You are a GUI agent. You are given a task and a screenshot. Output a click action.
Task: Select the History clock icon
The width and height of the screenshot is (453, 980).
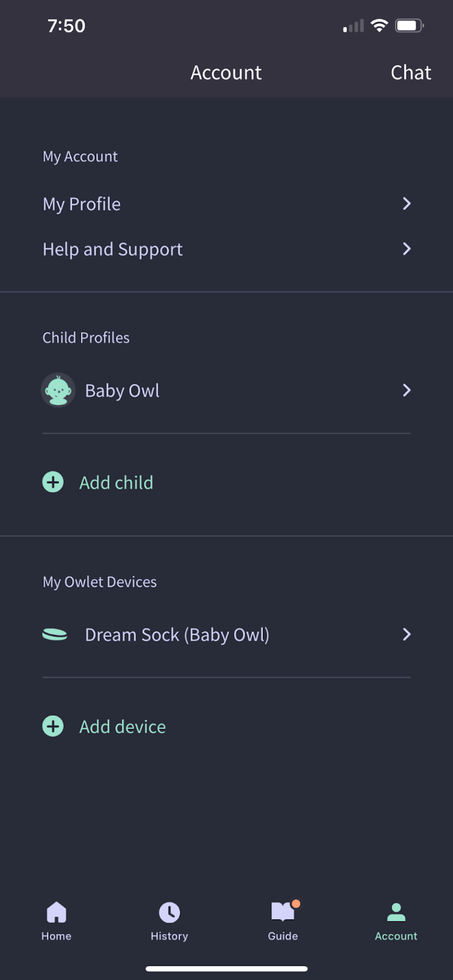pos(169,912)
